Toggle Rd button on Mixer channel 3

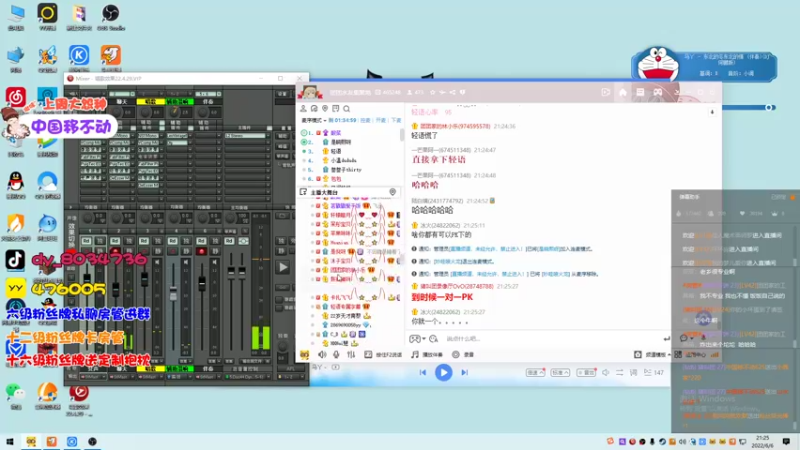pos(144,241)
